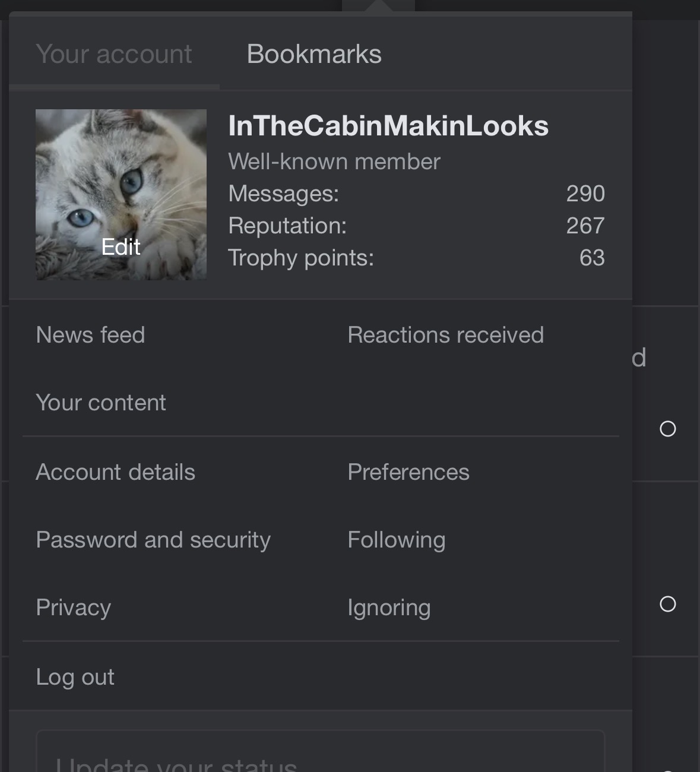Open the InTheCabinMakinLooks username link

point(388,126)
